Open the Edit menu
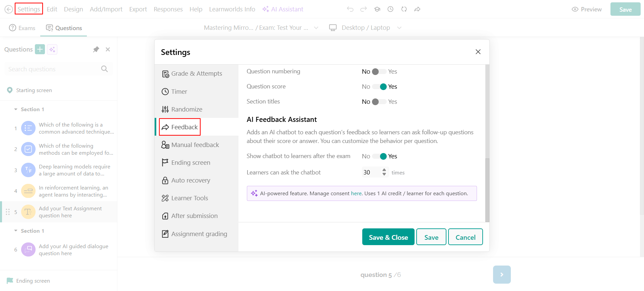 coord(52,9)
